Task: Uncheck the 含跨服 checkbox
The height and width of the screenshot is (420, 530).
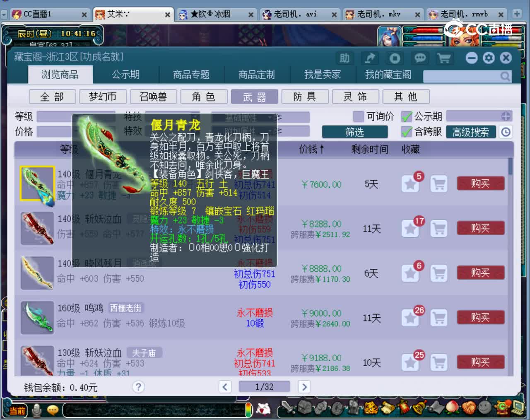Action: (406, 132)
